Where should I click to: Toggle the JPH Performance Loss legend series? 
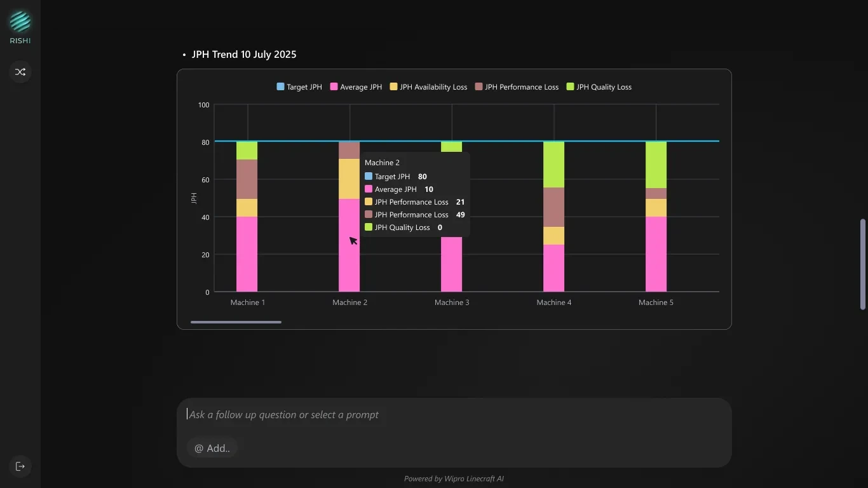coord(517,87)
